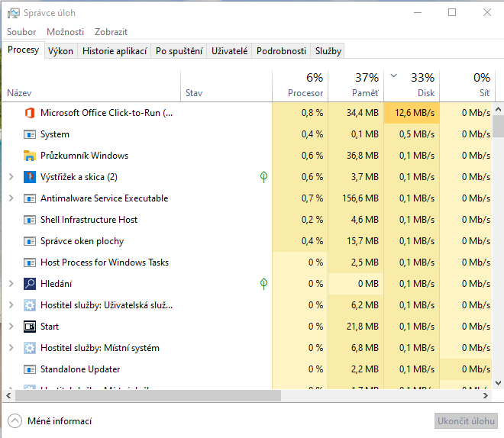Screen dimensions: 504x438
Task: Open the Podrobnosti tab
Action: [x=281, y=51]
